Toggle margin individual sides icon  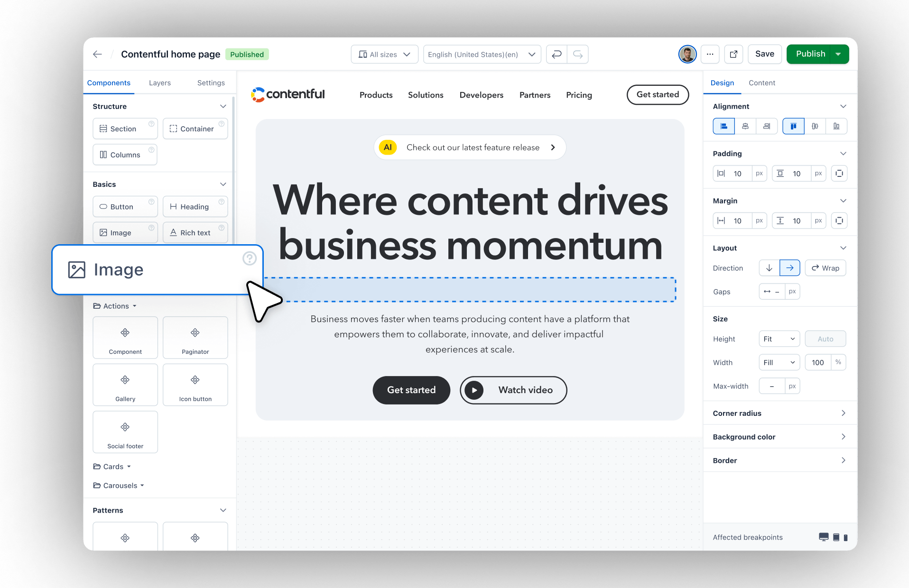[x=839, y=220]
